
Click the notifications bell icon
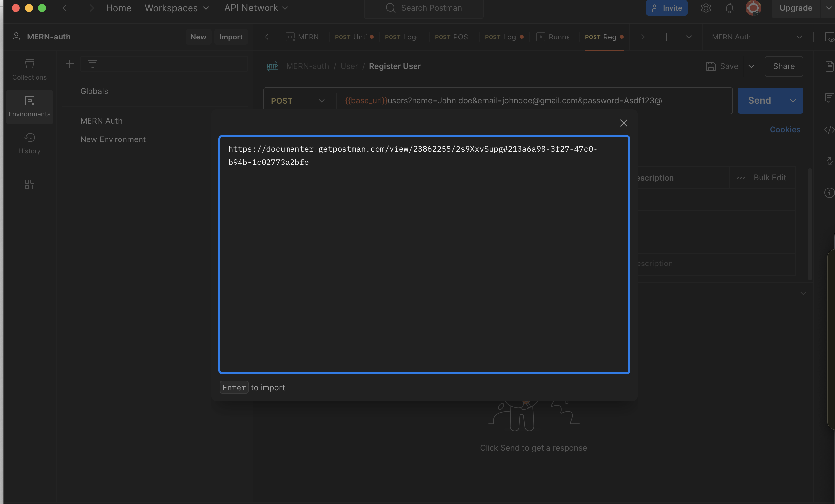pos(729,8)
